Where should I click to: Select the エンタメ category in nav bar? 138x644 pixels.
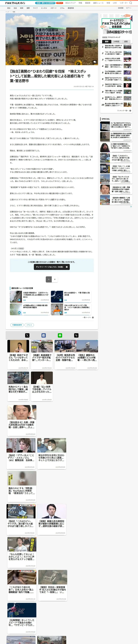[x=44, y=8]
